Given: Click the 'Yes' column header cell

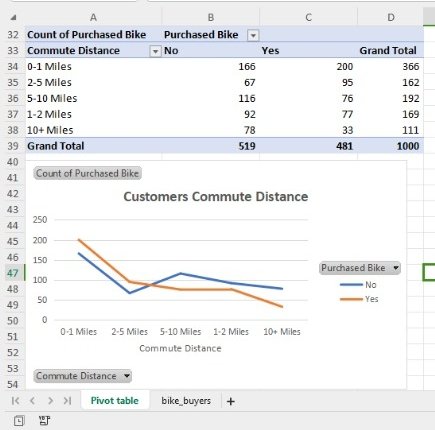Looking at the screenshot, I should (x=308, y=51).
